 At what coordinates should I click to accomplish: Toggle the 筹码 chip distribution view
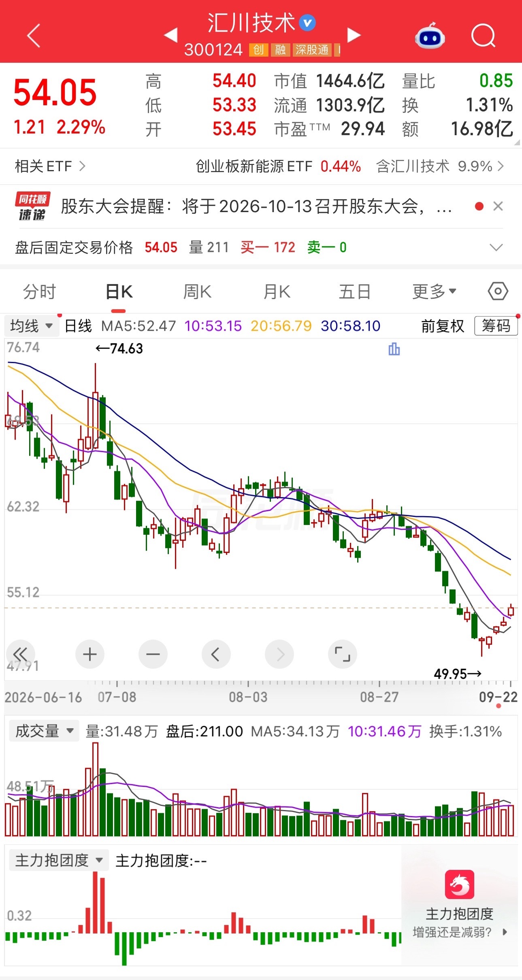496,326
